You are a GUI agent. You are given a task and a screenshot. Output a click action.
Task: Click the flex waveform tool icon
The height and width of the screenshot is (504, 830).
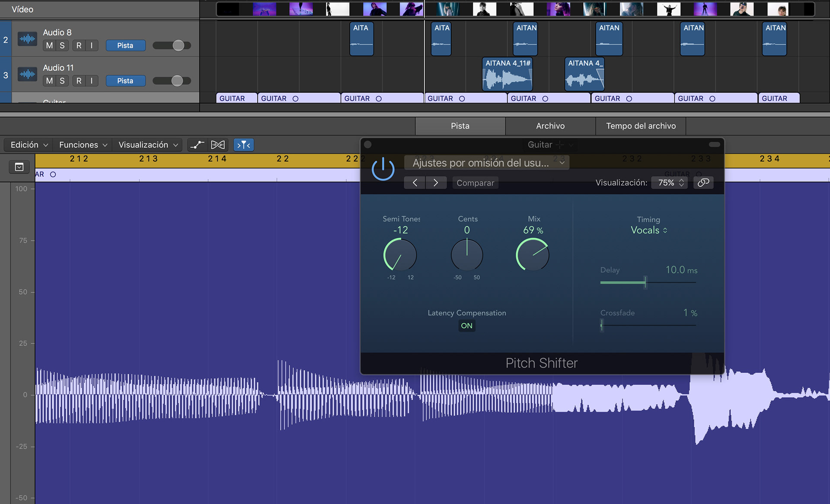point(218,145)
